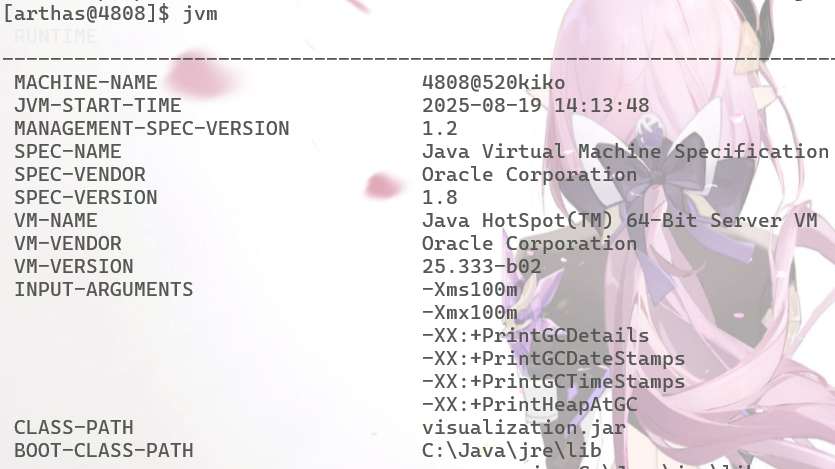Click Oracle Corporation in VM-VENDOR row
The width and height of the screenshot is (835, 469).
529,243
